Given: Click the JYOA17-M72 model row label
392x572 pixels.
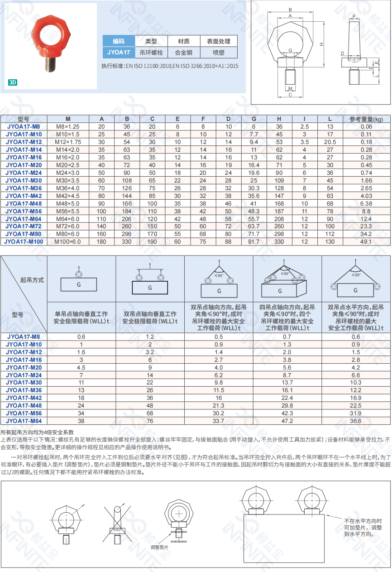Looking at the screenshot, I should [x=24, y=226].
